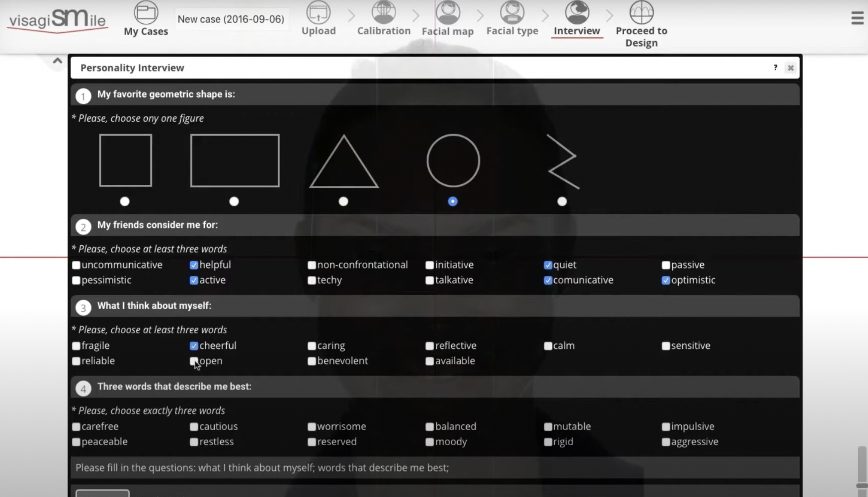Check the restless checkbox
This screenshot has height=497, width=868.
click(x=194, y=442)
